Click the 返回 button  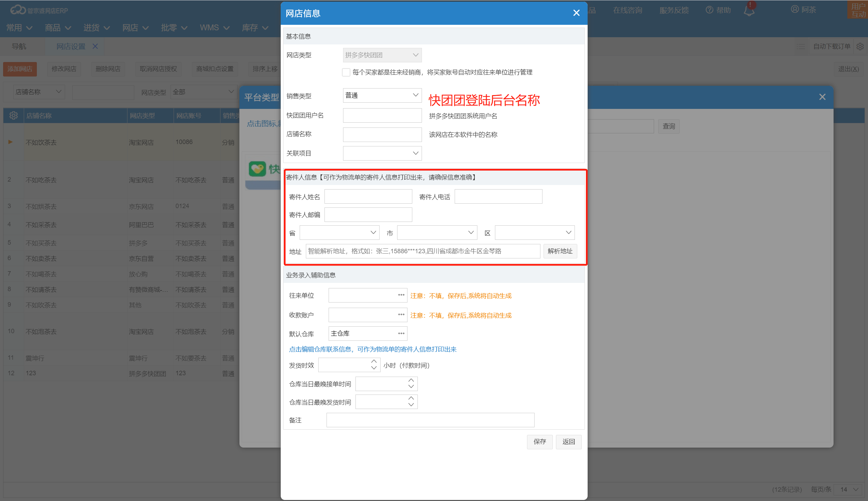click(569, 442)
